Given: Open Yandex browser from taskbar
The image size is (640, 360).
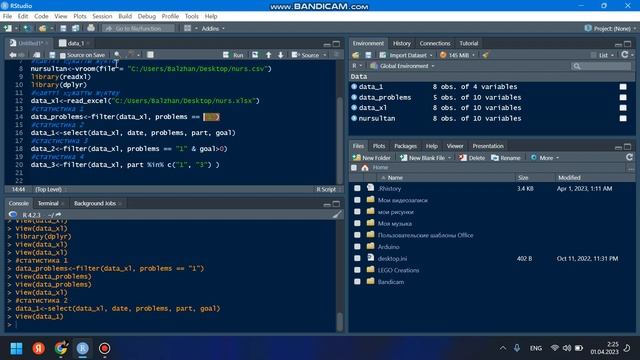Looking at the screenshot, I should (39, 348).
